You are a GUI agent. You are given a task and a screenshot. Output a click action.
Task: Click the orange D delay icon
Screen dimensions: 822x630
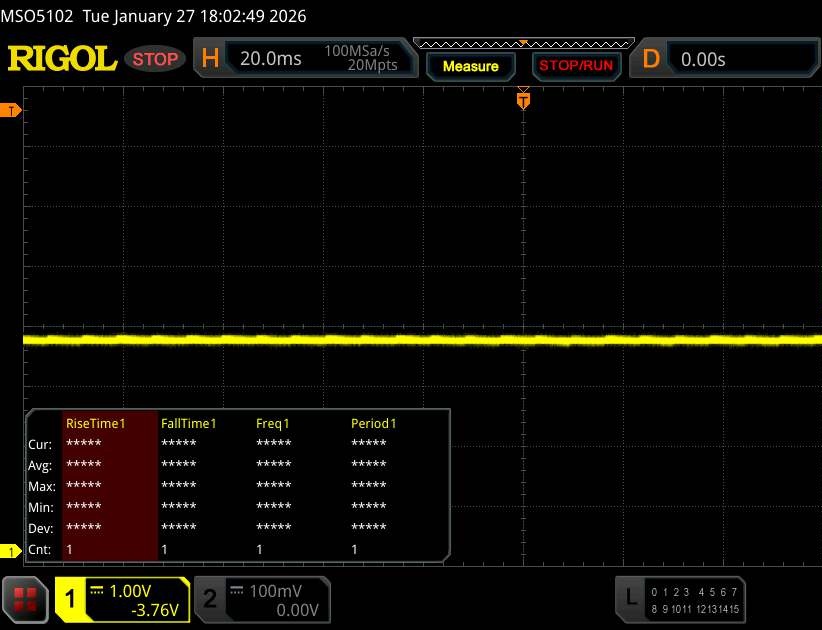(651, 59)
